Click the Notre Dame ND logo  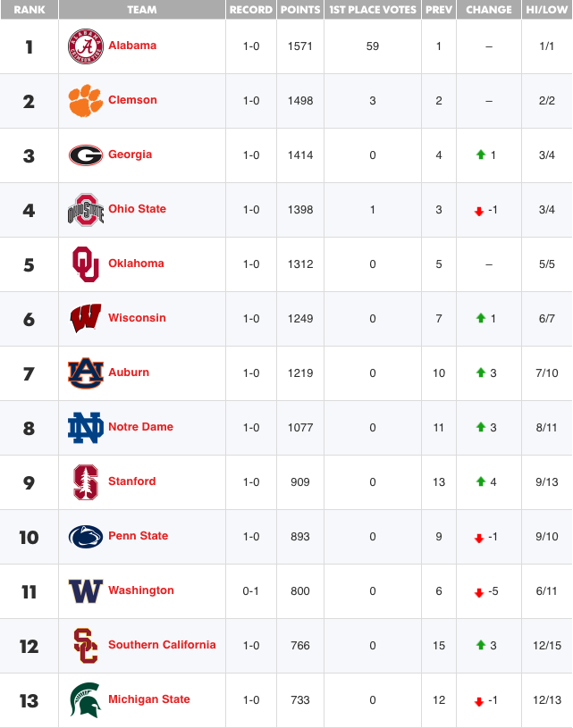point(86,428)
